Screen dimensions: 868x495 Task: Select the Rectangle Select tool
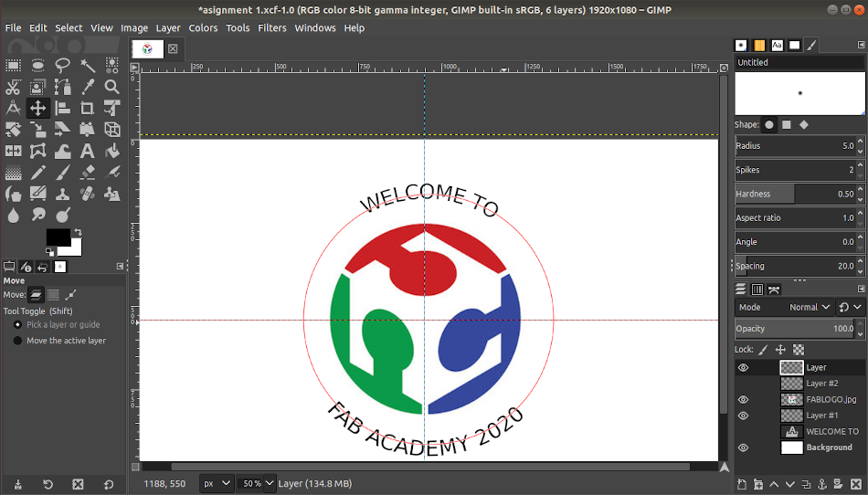click(14, 66)
